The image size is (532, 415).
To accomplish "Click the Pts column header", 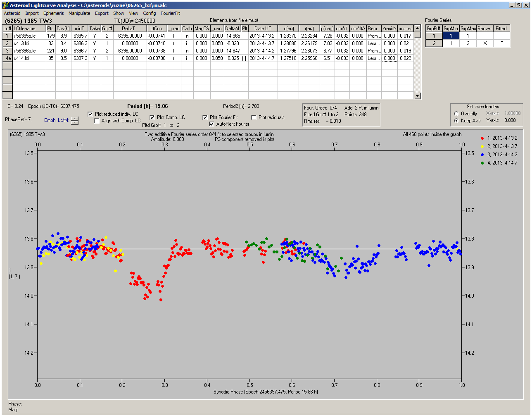I will [x=51, y=29].
